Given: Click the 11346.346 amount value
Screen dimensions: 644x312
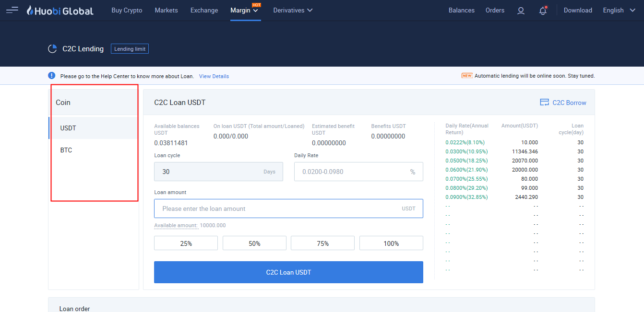Looking at the screenshot, I should (x=525, y=151).
